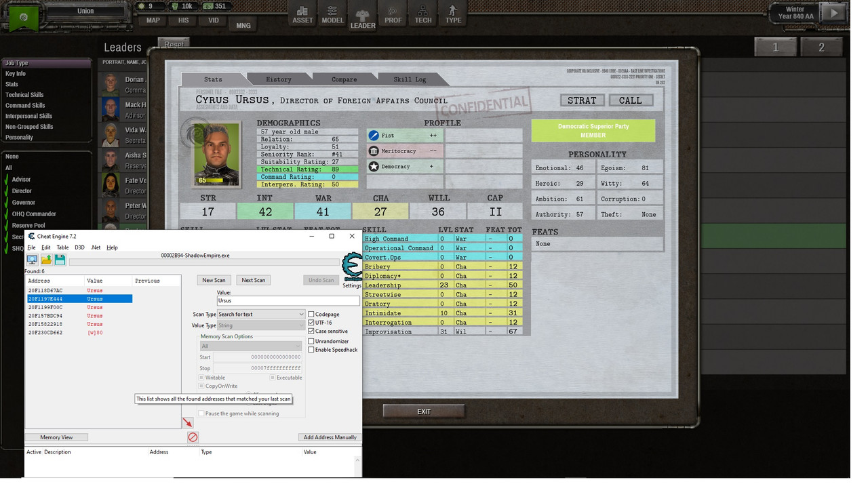The width and height of the screenshot is (868, 503).
Task: Open Cheat Engine Table menu
Action: [x=62, y=247]
